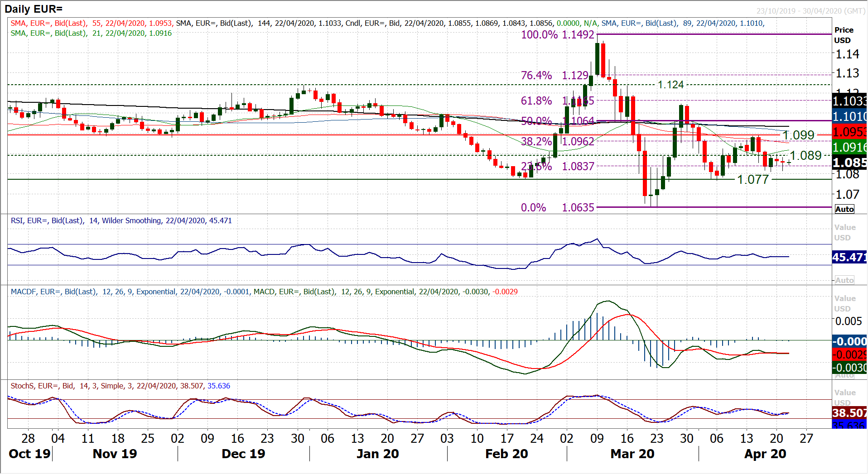
Task: Click the blue 1.1010 price tag
Action: [849, 116]
